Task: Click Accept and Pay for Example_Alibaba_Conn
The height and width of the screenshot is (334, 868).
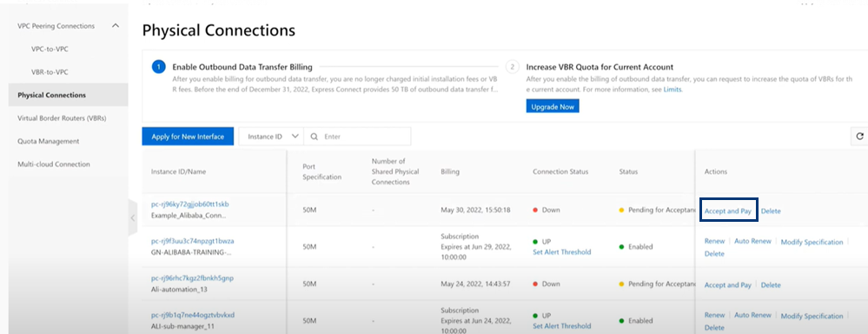Action: tap(728, 211)
